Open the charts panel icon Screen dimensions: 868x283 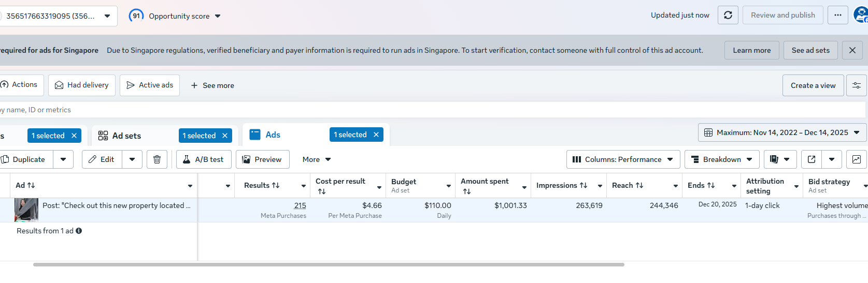click(856, 159)
